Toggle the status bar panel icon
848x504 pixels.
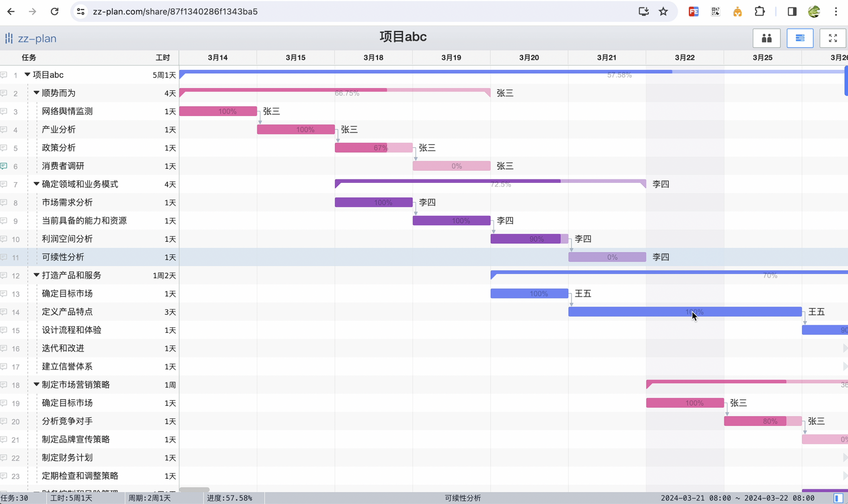(838, 498)
